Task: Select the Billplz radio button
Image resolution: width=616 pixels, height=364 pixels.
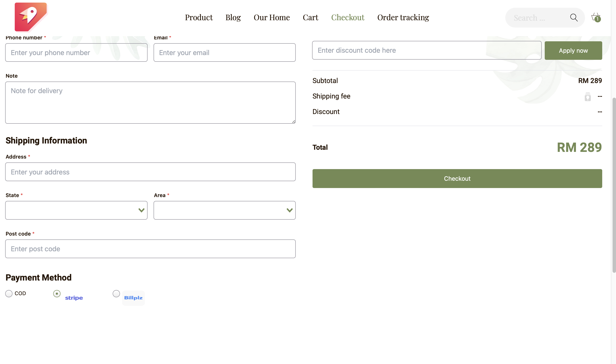Action: pyautogui.click(x=116, y=293)
